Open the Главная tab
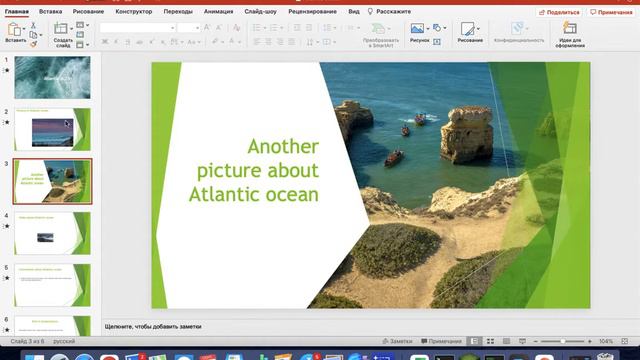This screenshot has height=360, width=640. tap(17, 11)
